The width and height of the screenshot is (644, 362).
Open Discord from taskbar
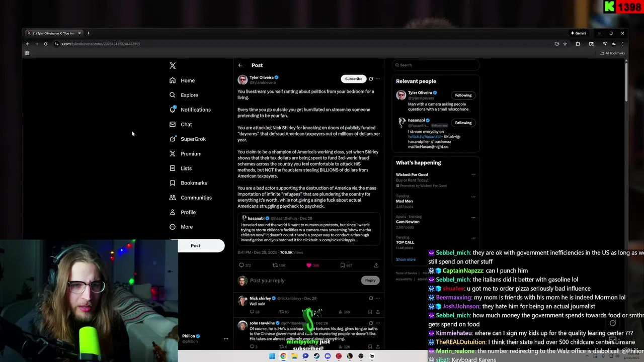pyautogui.click(x=328, y=356)
